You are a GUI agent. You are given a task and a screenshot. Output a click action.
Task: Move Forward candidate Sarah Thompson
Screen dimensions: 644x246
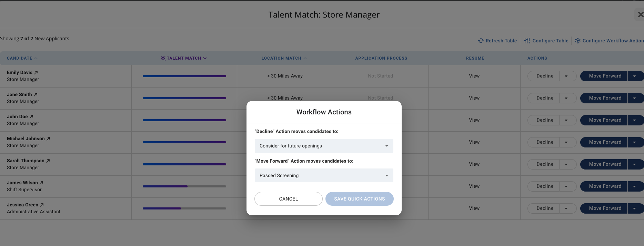click(604, 164)
